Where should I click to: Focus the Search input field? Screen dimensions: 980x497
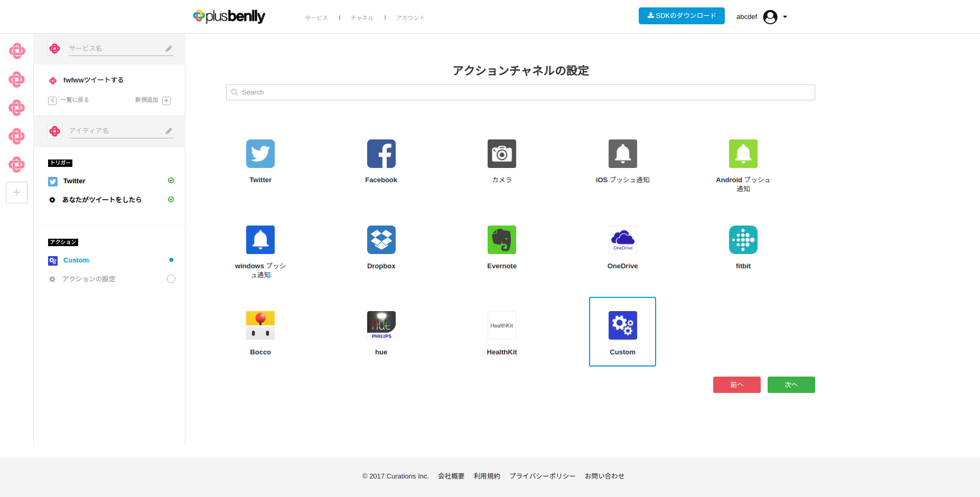(x=520, y=92)
